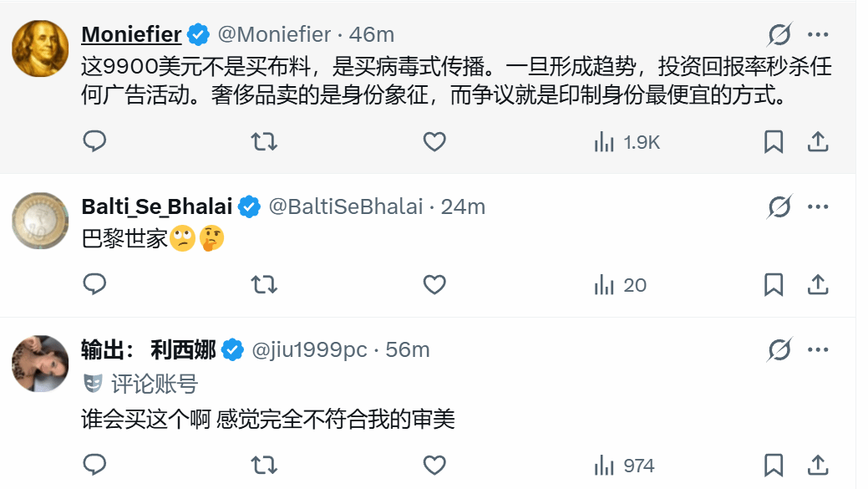The width and height of the screenshot is (868, 489).
Task: Open Grok explain icon on Moniefier's tweet
Action: click(779, 34)
